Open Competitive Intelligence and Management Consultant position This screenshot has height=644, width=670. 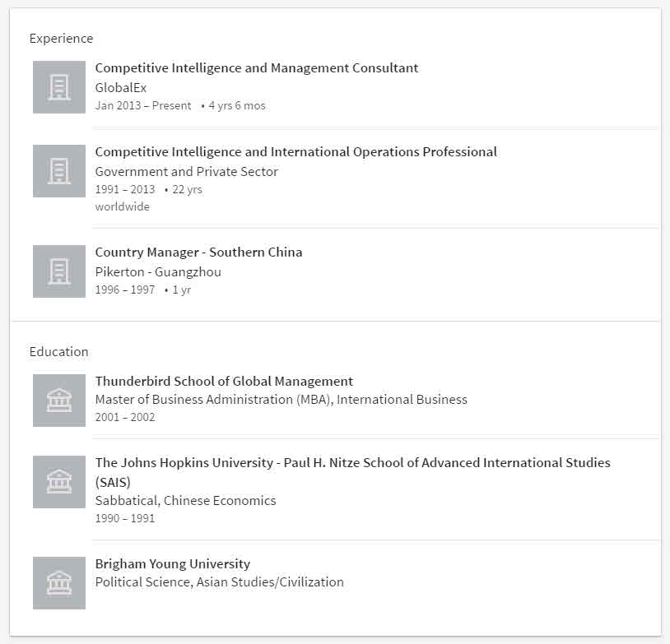pyautogui.click(x=256, y=68)
